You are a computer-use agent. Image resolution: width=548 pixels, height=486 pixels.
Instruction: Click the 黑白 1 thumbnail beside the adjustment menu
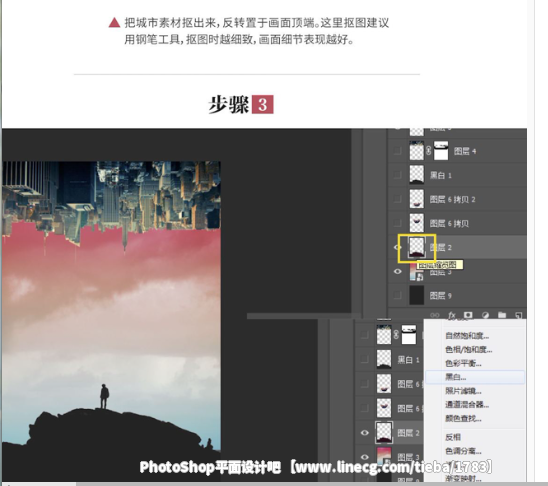(384, 359)
